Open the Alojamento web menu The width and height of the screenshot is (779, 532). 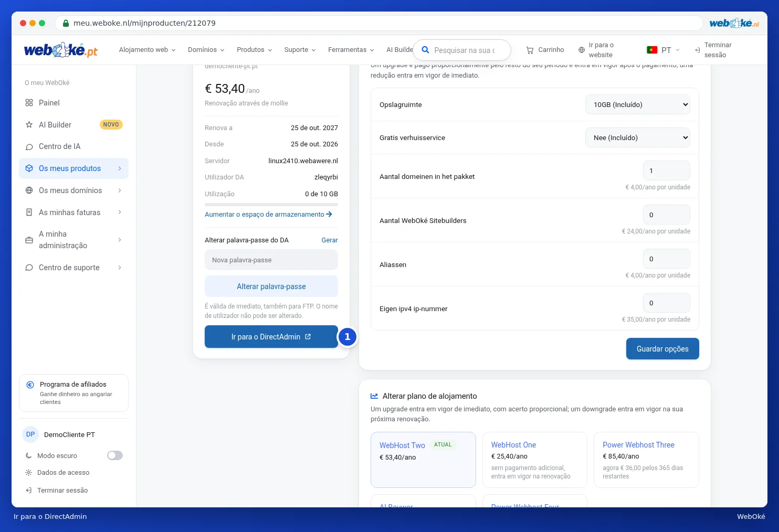147,50
